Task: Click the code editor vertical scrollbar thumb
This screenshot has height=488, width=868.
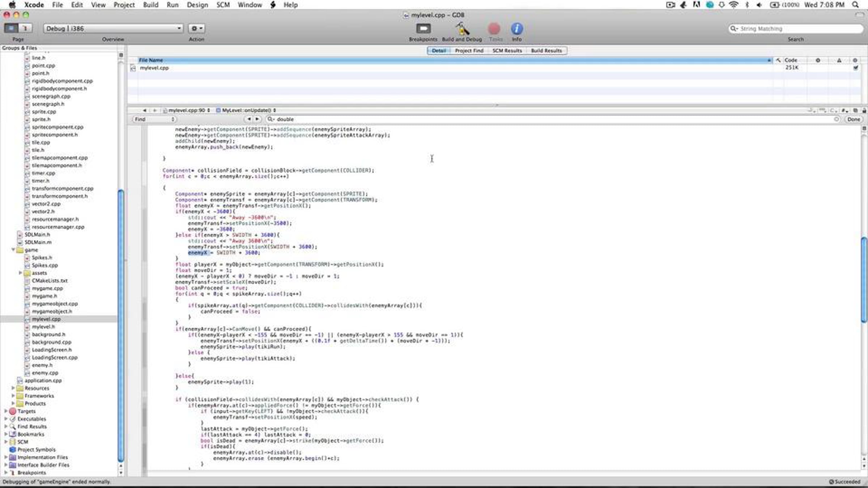Action: pos(864,279)
